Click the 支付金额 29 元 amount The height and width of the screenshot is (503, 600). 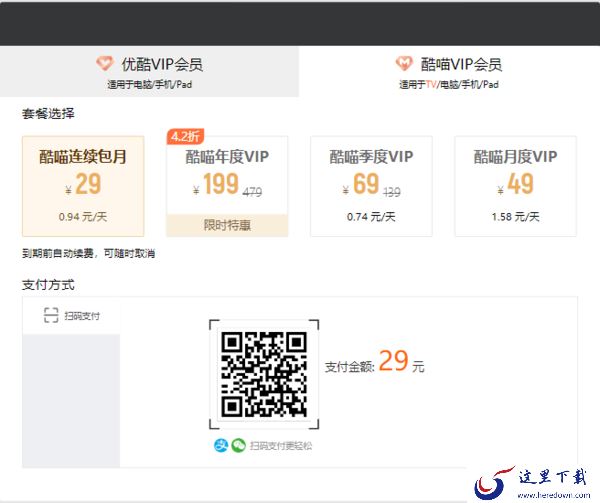tap(375, 363)
